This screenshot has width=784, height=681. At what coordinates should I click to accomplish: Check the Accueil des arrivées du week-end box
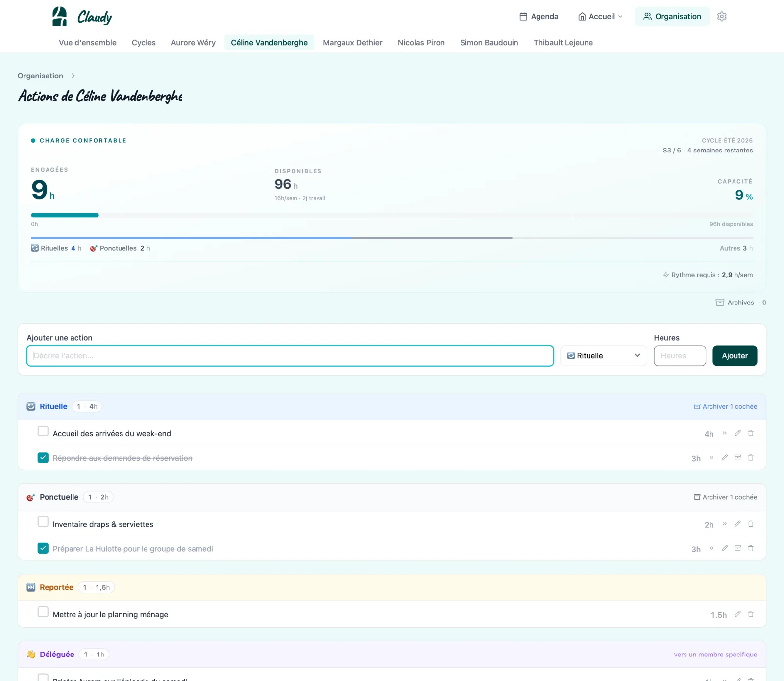coord(43,431)
